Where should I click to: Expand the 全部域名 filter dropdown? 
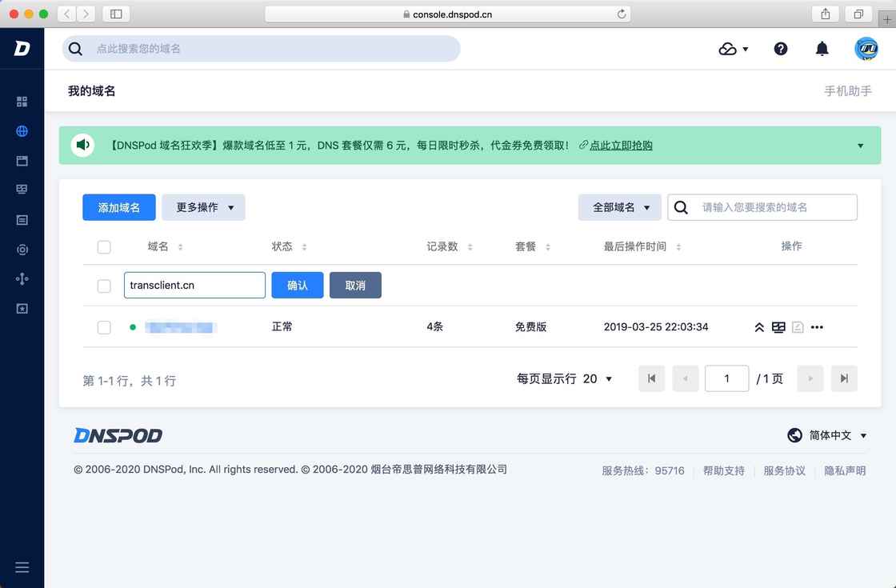620,207
